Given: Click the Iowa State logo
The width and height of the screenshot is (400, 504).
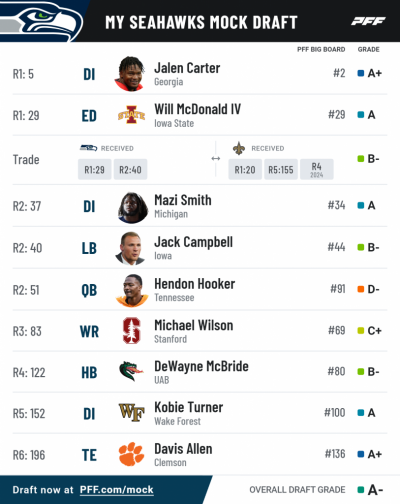Looking at the screenshot, I should click(131, 115).
